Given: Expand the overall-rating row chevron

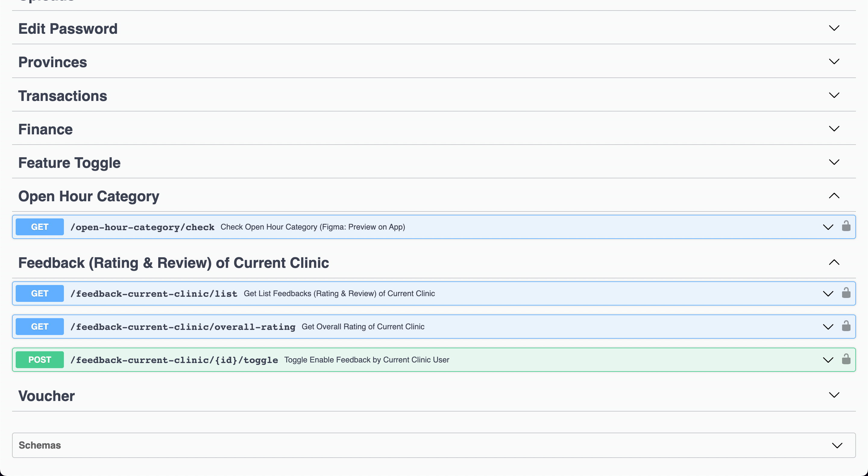Looking at the screenshot, I should tap(828, 327).
